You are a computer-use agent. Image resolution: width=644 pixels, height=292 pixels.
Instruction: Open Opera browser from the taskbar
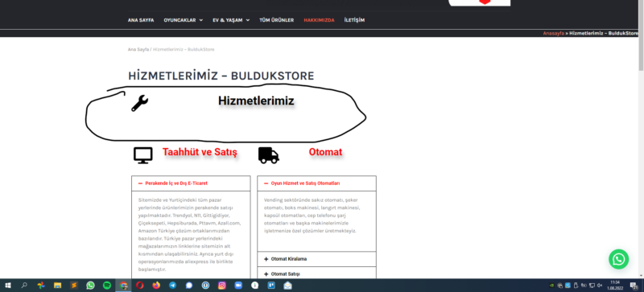click(x=140, y=285)
